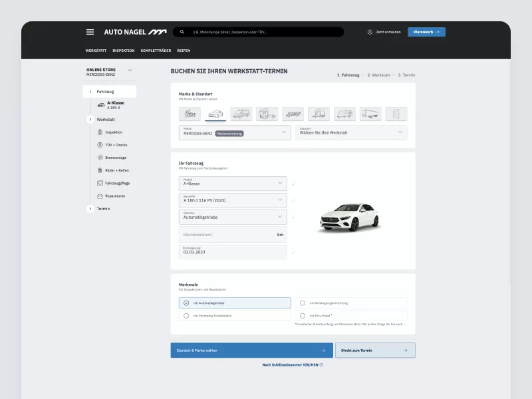Enable 'mit Plus-Paket' option
Screen dimensions: 532x399
click(351, 316)
